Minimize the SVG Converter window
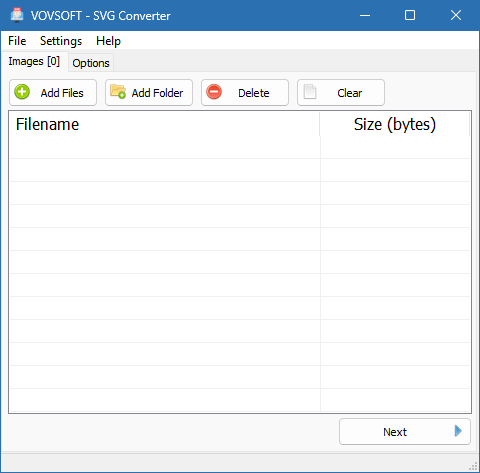The width and height of the screenshot is (480, 473). (x=365, y=15)
